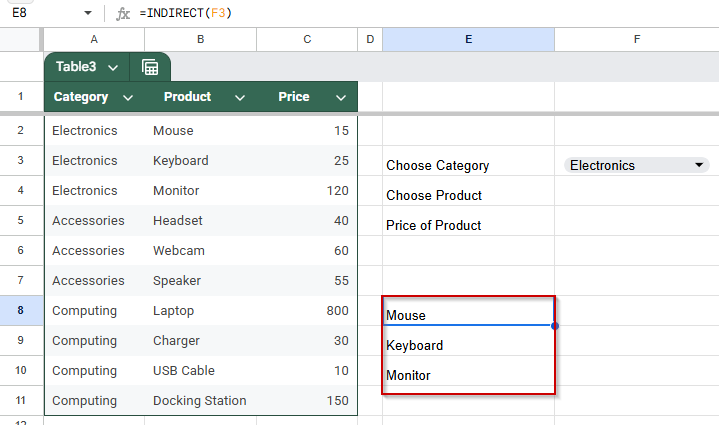The width and height of the screenshot is (719, 425).
Task: Click the formula bar with =INDIRECT(F3)
Action: click(x=426, y=13)
